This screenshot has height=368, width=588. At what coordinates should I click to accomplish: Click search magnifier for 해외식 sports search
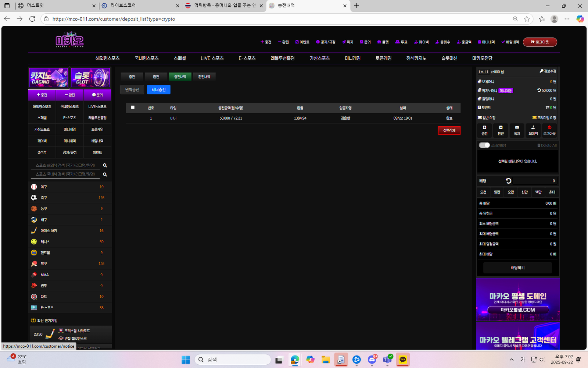(105, 166)
